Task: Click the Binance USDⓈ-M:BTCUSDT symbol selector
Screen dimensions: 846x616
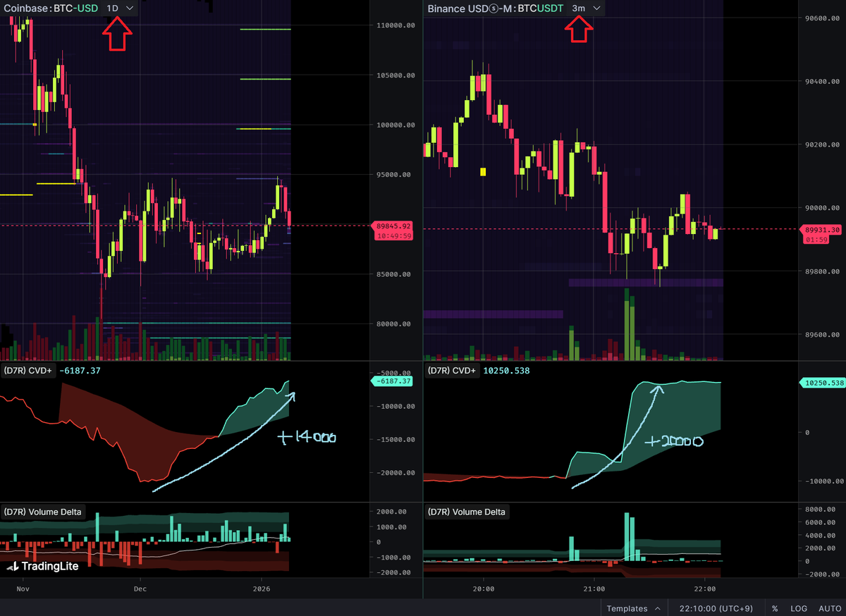Action: 496,8
